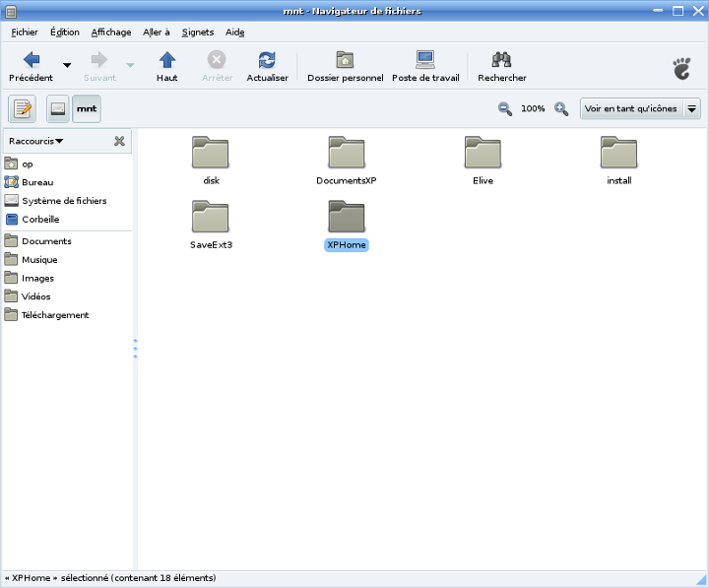Open the Corbeille trash shortcut

pos(67,219)
